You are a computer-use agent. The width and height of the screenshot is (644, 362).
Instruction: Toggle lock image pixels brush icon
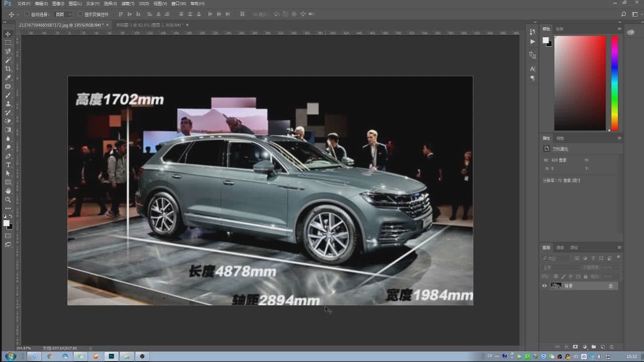(x=563, y=277)
